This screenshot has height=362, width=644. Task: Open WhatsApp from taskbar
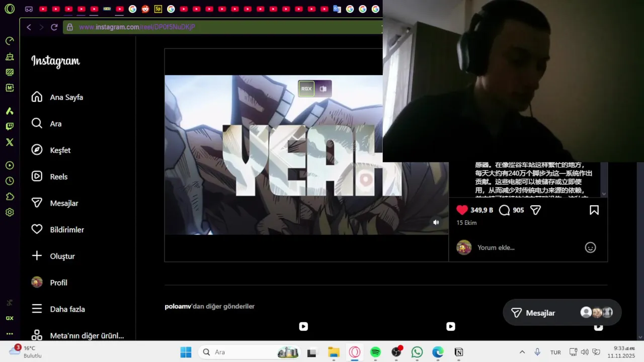click(417, 352)
